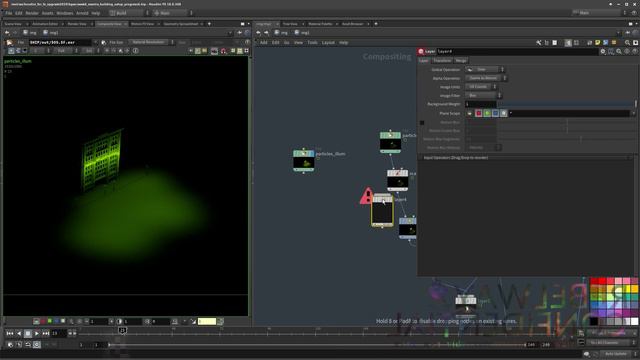The height and width of the screenshot is (360, 640).
Task: Play the timeline forward
Action: click(36, 333)
